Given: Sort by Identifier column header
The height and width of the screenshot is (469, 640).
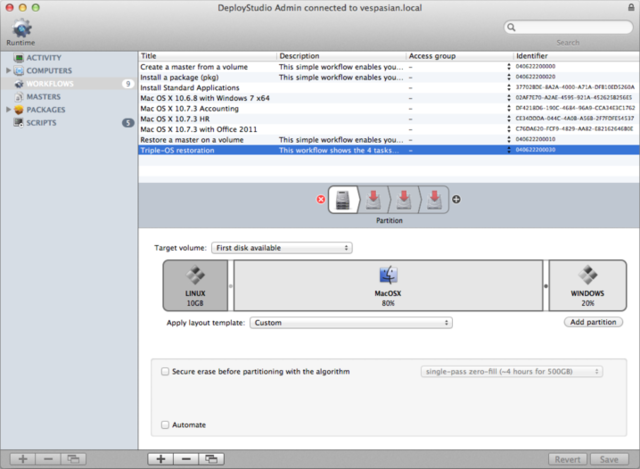Looking at the screenshot, I should coord(576,56).
